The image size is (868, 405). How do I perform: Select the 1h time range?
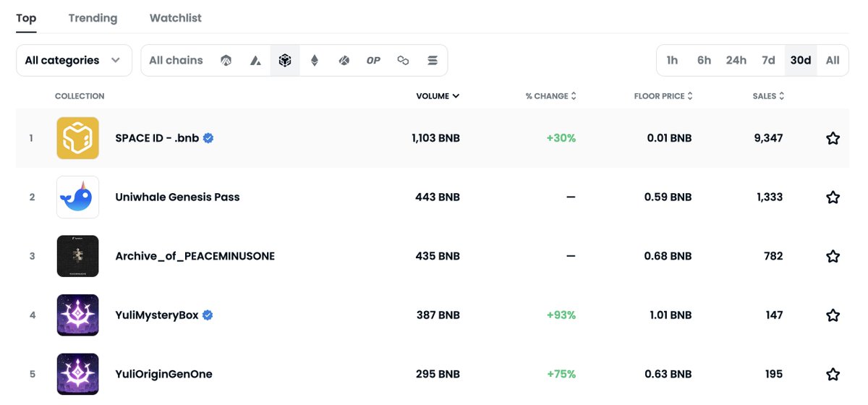tap(672, 61)
